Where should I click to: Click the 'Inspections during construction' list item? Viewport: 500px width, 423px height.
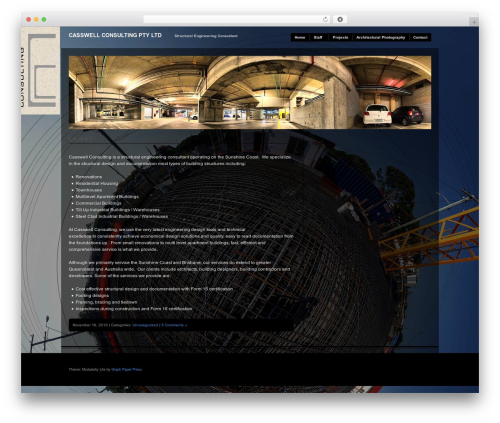coord(134,309)
